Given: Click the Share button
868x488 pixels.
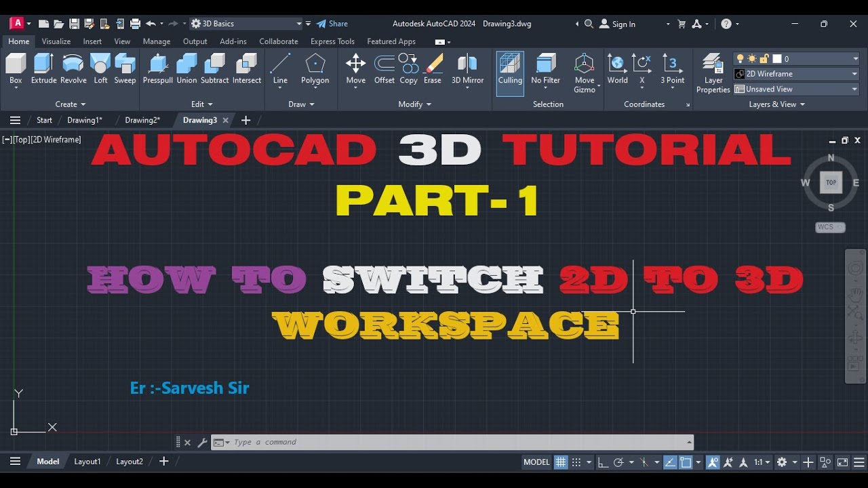Looking at the screenshot, I should click(332, 24).
